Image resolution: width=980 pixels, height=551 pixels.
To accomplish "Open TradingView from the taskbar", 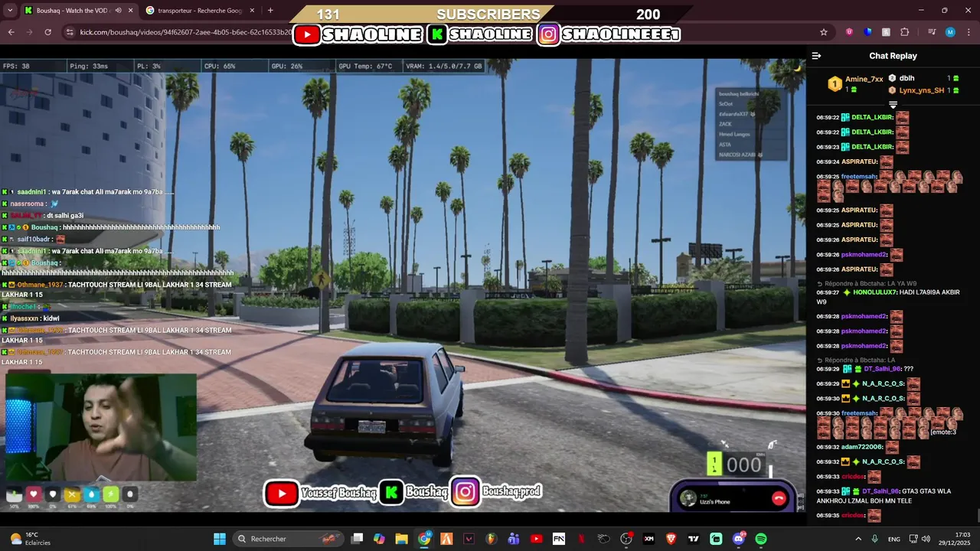I will 694,539.
